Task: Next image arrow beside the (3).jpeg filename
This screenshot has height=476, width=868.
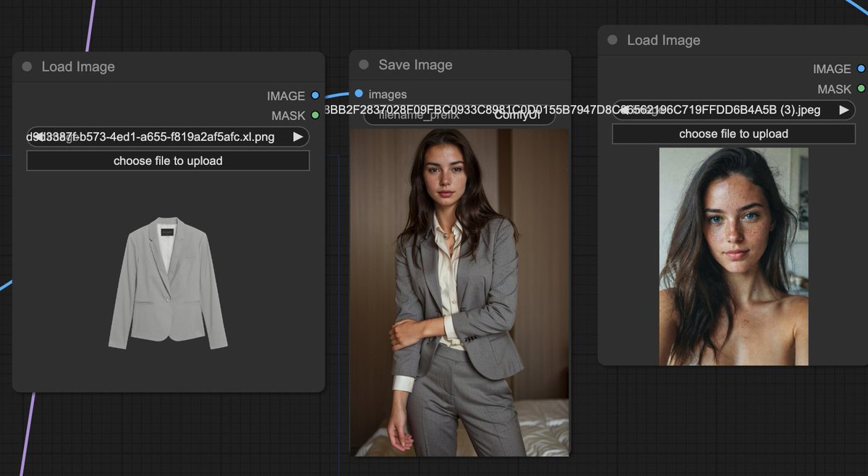Action: (844, 110)
